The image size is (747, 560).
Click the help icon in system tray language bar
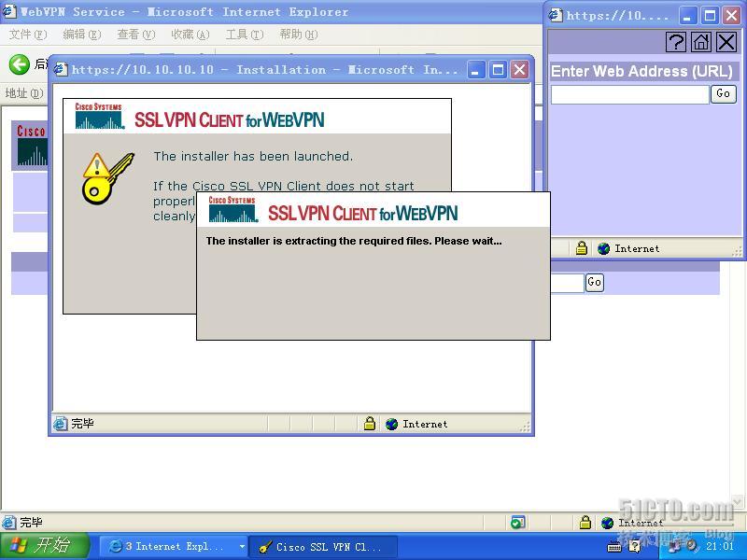[x=635, y=546]
